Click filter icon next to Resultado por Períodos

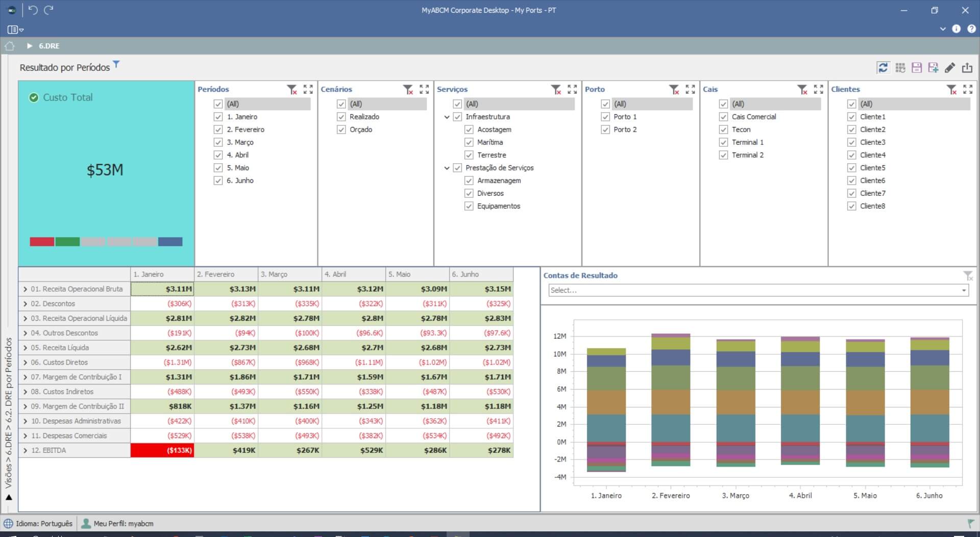point(116,64)
